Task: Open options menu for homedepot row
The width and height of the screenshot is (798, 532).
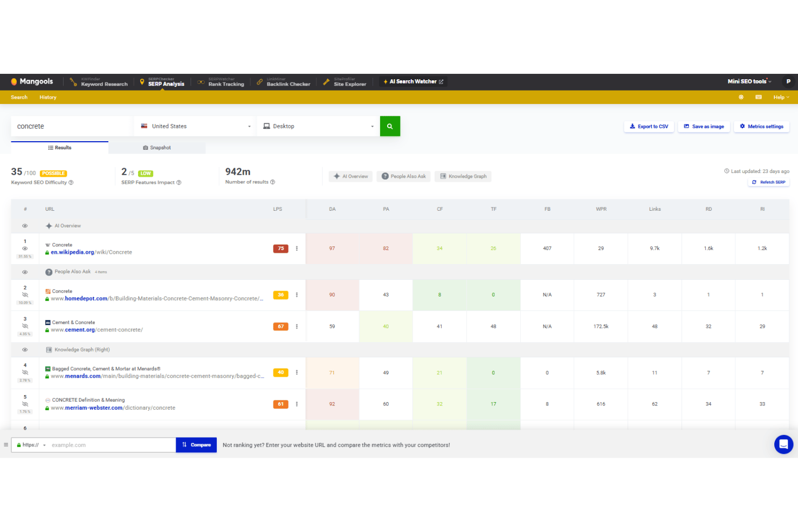Action: coord(297,295)
